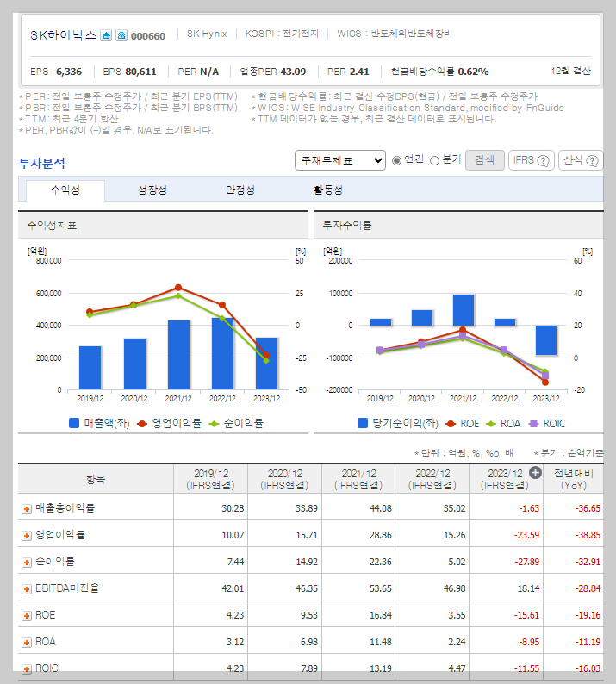The height and width of the screenshot is (684, 616).
Task: Expand the 매출총이익률 row
Action: pos(27,509)
